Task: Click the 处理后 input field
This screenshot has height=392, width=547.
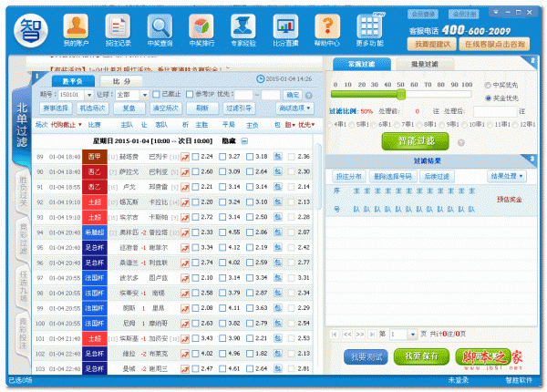Action: click(x=495, y=111)
